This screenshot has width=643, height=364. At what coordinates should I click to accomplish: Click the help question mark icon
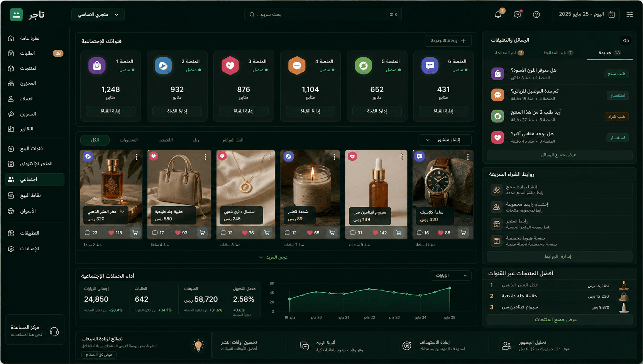536,15
